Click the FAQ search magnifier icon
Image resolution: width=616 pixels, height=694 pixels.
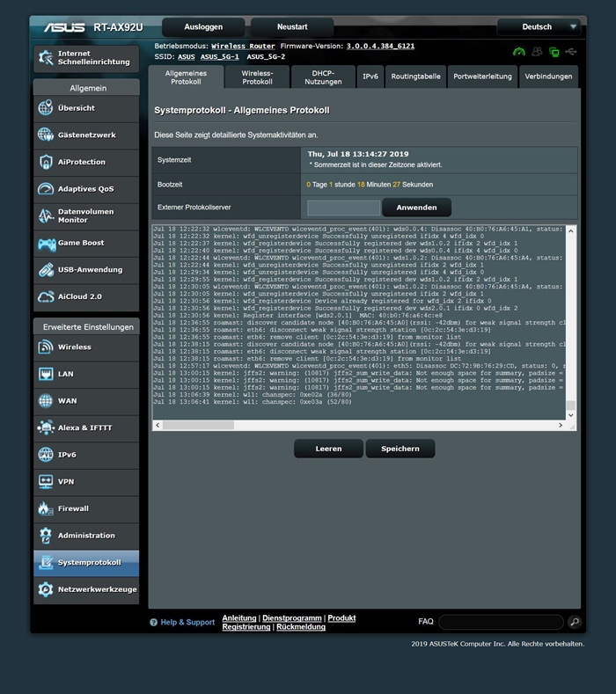point(575,621)
